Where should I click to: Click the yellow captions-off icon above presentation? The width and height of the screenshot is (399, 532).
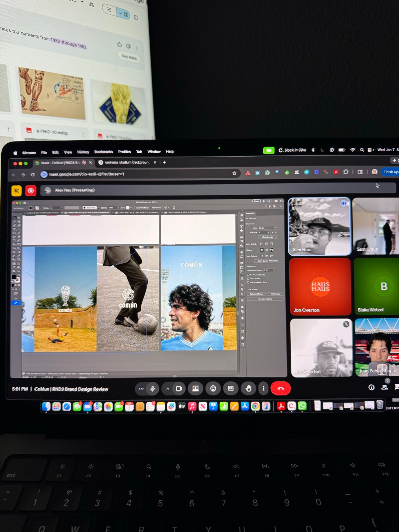click(x=17, y=191)
